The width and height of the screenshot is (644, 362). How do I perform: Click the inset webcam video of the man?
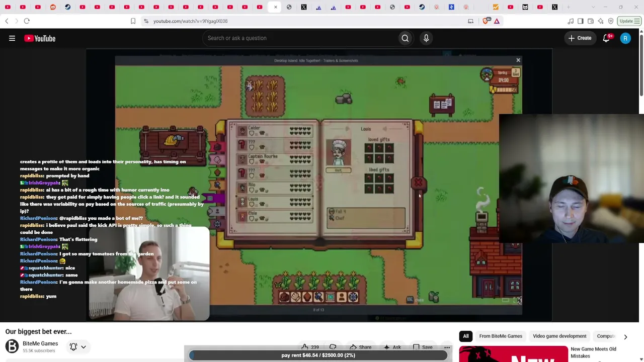coord(149,274)
